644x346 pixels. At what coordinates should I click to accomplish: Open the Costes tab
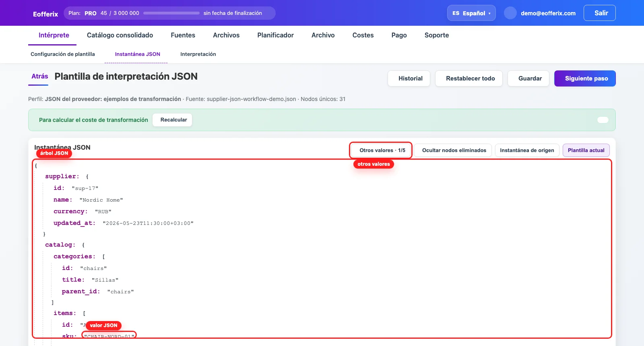coord(363,35)
